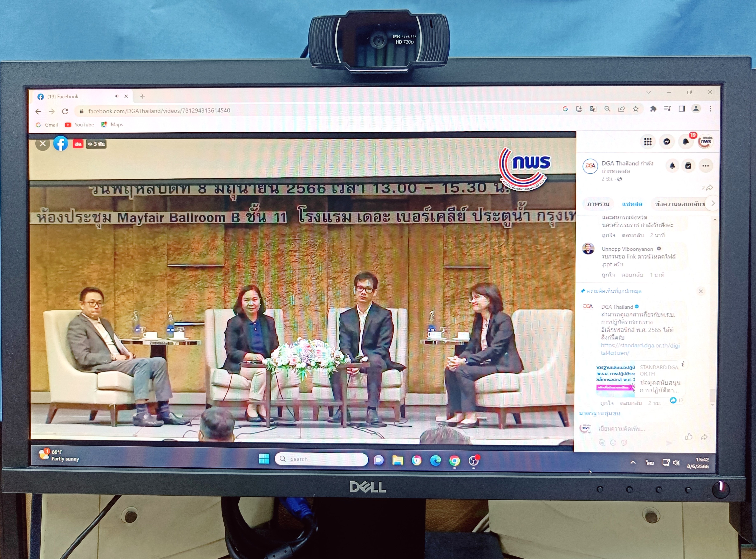Toggle live notification bell for post
The width and height of the screenshot is (756, 559).
[672, 166]
